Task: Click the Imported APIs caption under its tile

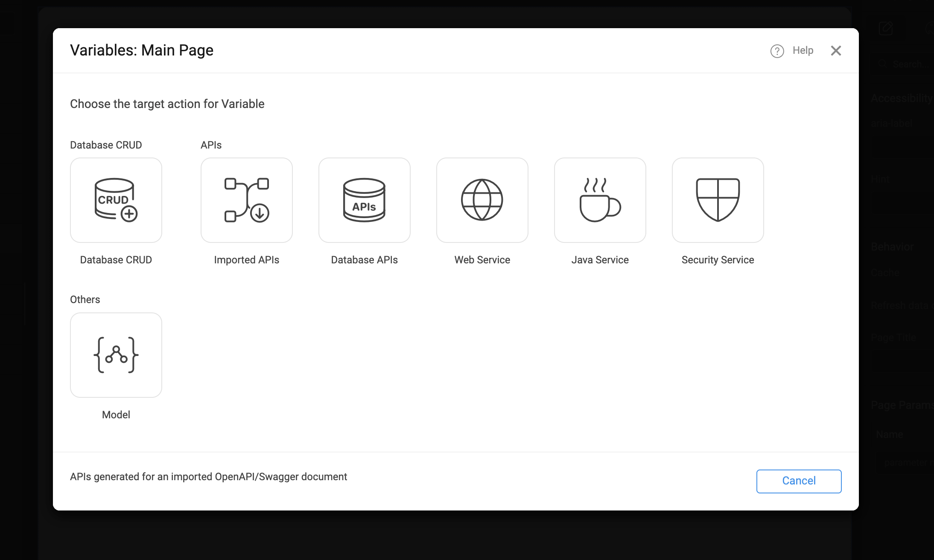Action: click(x=246, y=260)
